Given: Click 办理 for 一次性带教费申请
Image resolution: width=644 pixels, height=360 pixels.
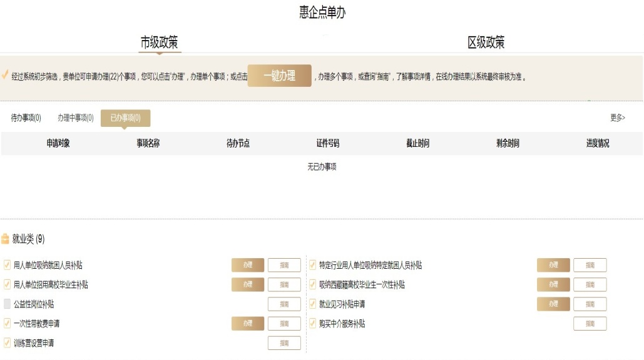Looking at the screenshot, I should (x=248, y=323).
